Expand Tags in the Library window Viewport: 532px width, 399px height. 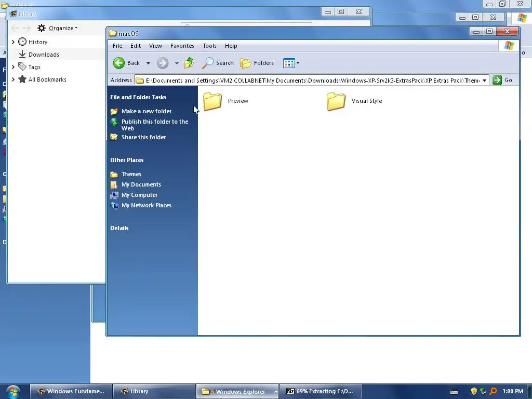[x=13, y=67]
